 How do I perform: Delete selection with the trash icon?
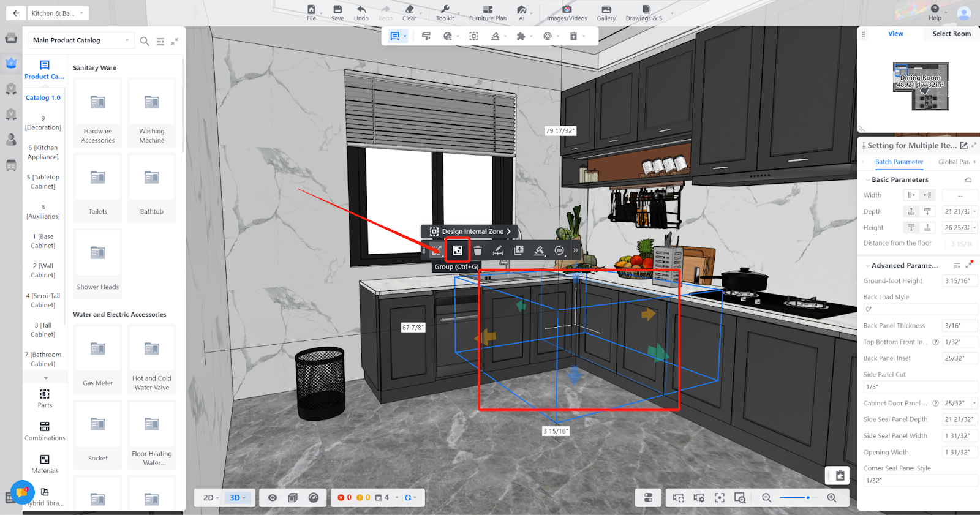(478, 250)
